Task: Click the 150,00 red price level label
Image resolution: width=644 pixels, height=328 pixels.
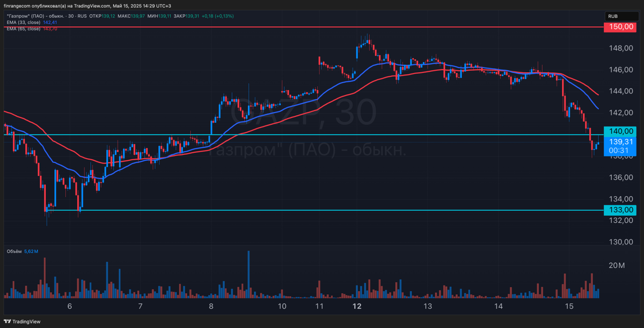Action: pos(619,26)
